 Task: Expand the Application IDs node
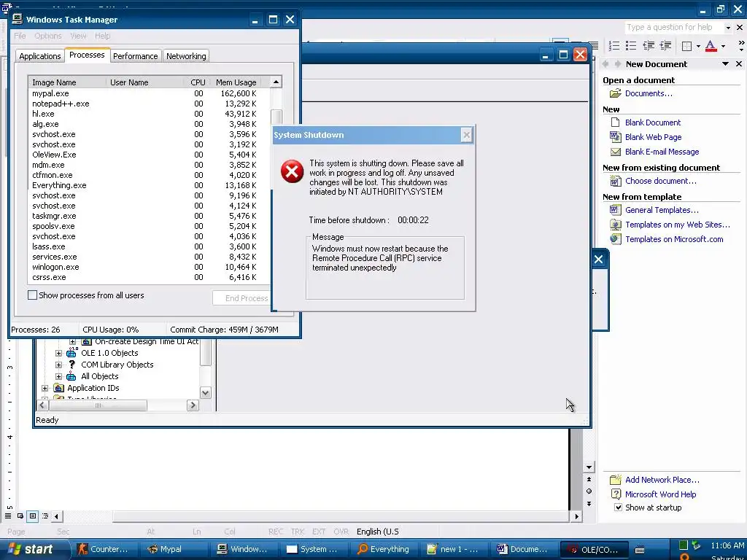tap(44, 388)
